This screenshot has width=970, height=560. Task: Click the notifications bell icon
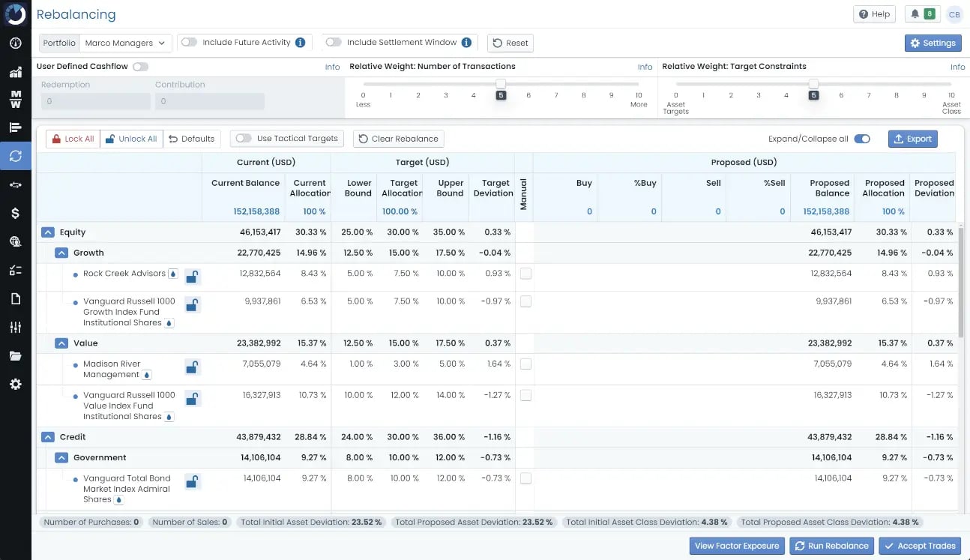[x=914, y=14]
